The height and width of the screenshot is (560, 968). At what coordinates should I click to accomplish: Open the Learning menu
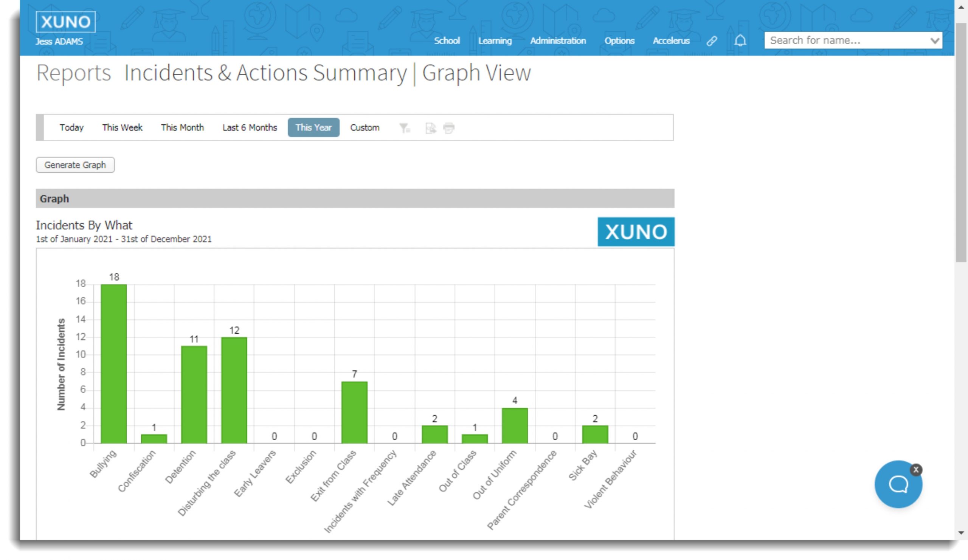pyautogui.click(x=495, y=41)
